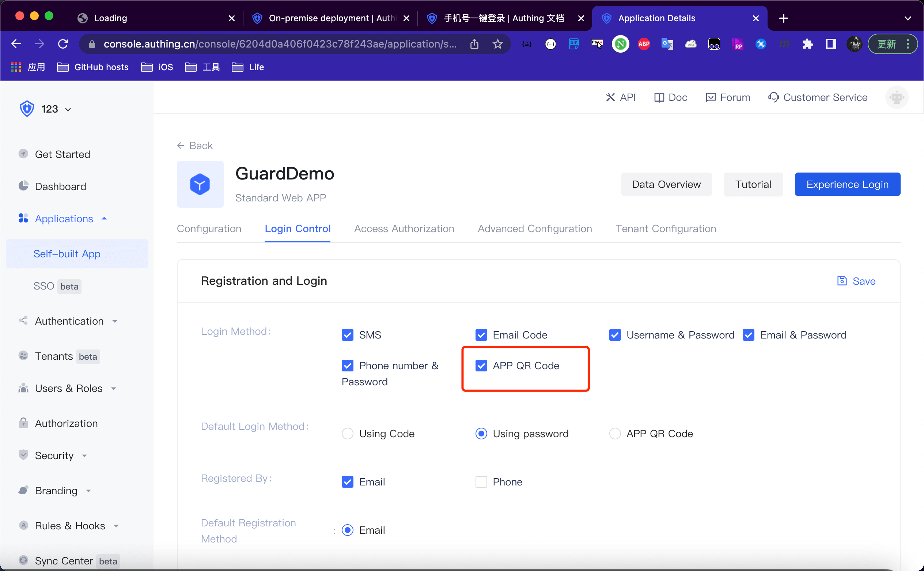Click the Save icon in Registration panel

point(842,281)
